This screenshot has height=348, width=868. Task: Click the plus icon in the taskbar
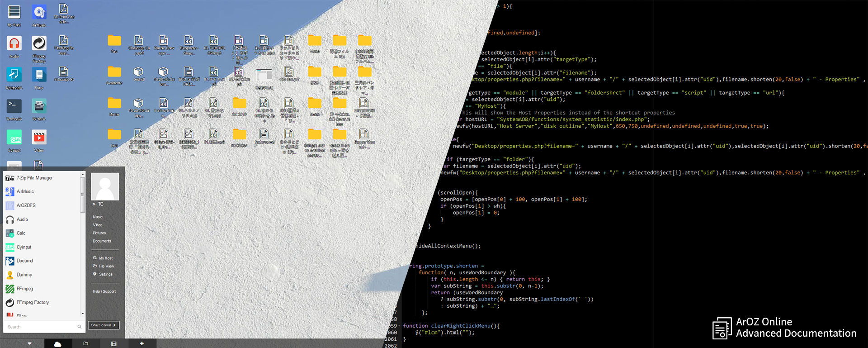coord(142,344)
